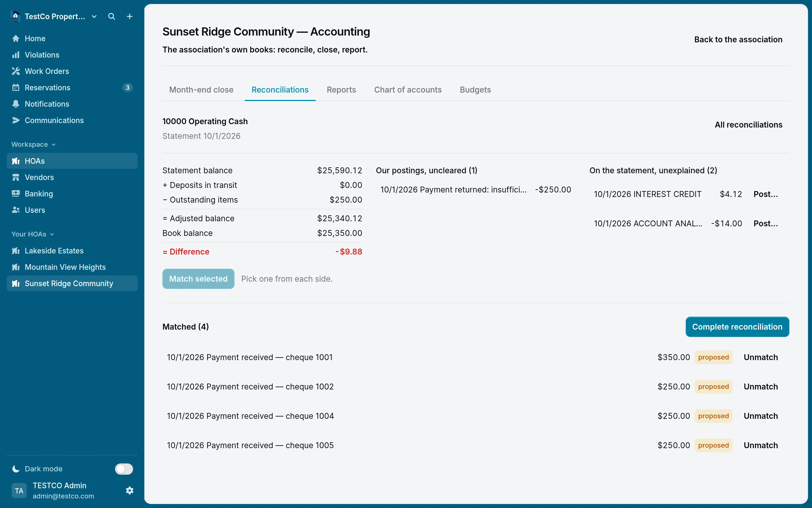Click the Matched (4) heading
Viewport: 812px width, 508px height.
click(x=186, y=327)
